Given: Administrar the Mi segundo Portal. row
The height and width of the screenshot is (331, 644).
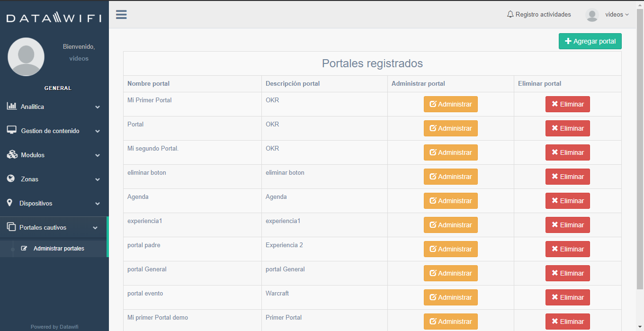Looking at the screenshot, I should click(x=451, y=152).
